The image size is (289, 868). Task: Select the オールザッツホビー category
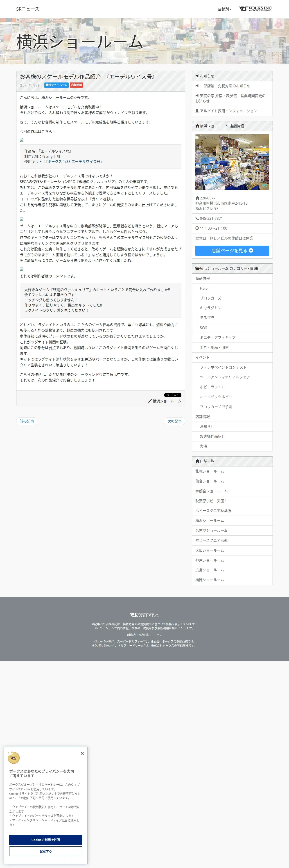click(x=232, y=397)
